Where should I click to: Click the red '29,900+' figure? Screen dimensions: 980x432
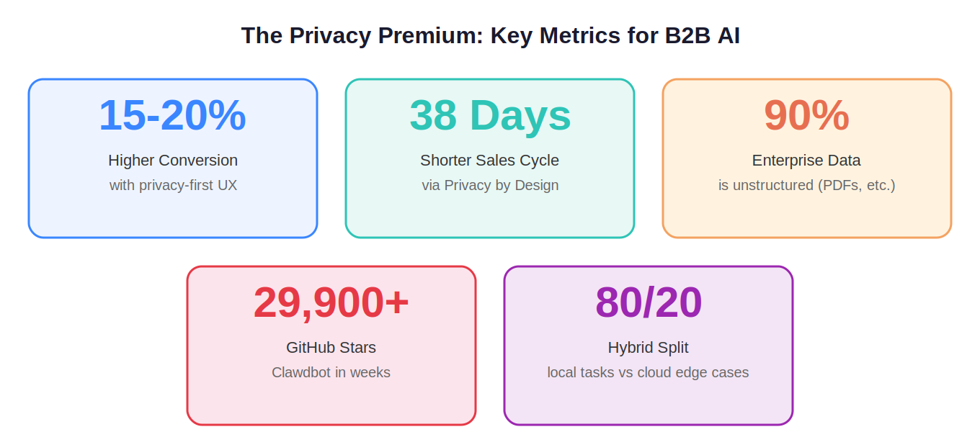click(x=331, y=302)
